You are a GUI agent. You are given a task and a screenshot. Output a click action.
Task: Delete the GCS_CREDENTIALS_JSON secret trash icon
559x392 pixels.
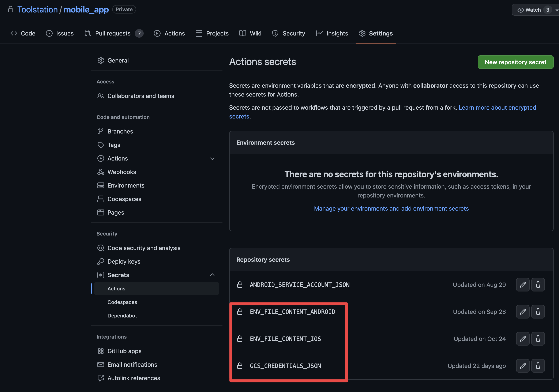(538, 366)
